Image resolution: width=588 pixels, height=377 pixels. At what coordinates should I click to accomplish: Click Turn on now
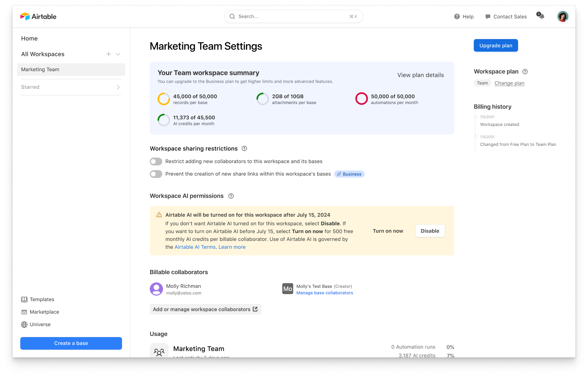[388, 231]
